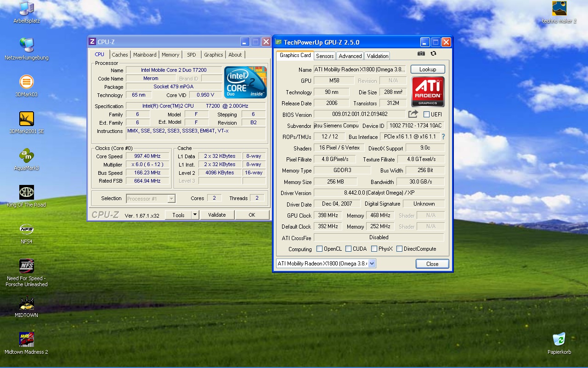
Task: Click the Multiplier x 6.0 value
Action: coord(147,165)
